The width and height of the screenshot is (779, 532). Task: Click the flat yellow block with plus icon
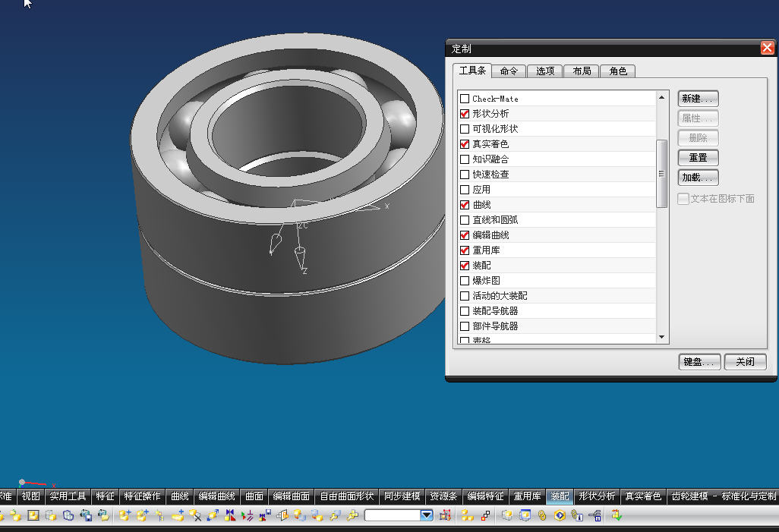pyautogui.click(x=178, y=515)
